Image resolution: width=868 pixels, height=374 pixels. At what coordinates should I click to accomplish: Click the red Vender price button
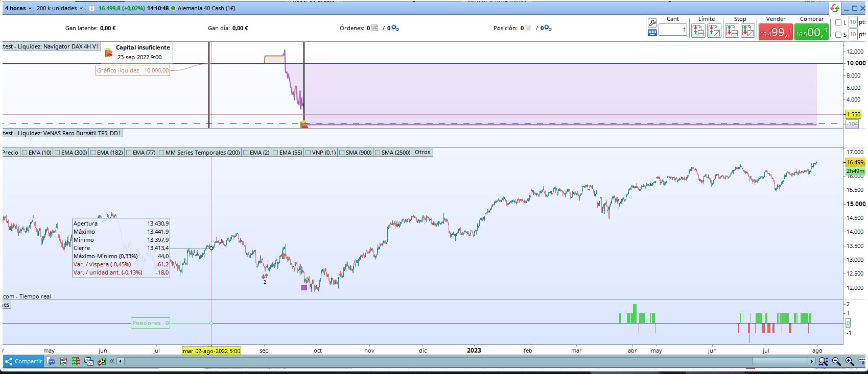pyautogui.click(x=776, y=32)
